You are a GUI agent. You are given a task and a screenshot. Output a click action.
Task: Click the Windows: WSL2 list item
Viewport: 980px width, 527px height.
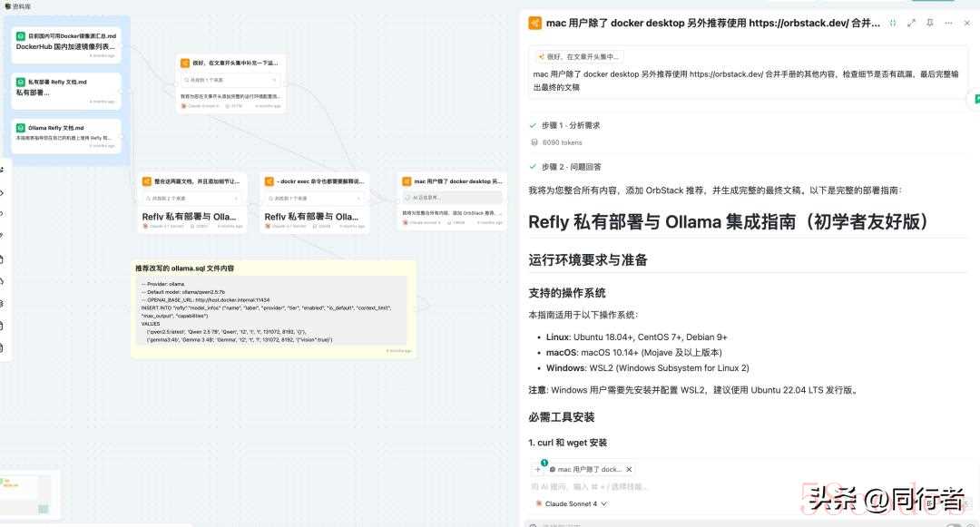[648, 367]
